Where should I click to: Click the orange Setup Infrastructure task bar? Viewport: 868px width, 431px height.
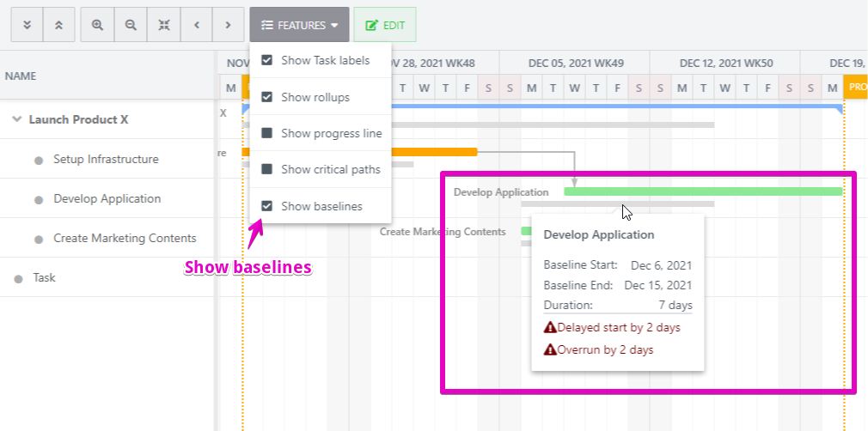[434, 152]
